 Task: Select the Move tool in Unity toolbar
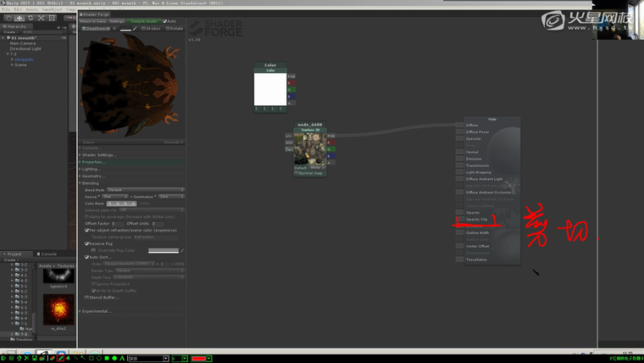pyautogui.click(x=19, y=18)
